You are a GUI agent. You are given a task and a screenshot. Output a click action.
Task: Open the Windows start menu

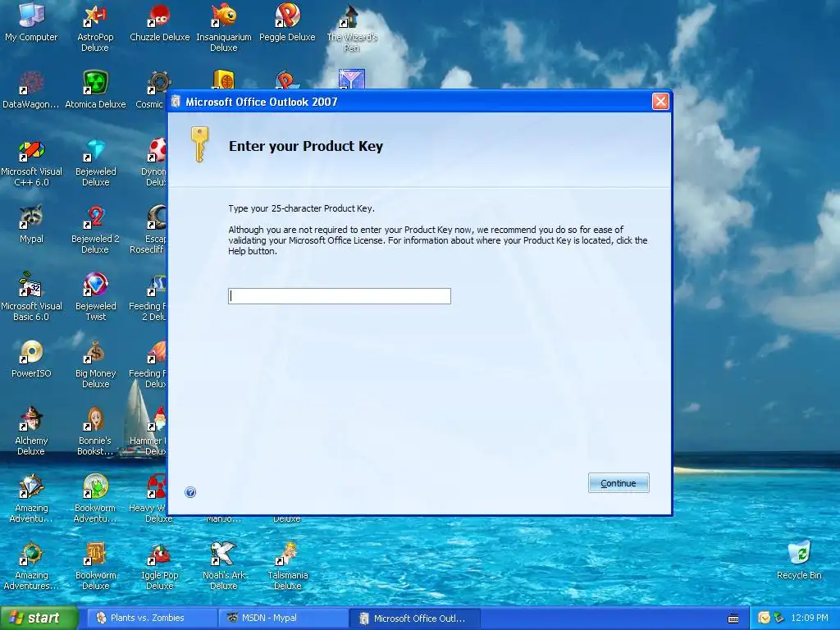coord(39,618)
